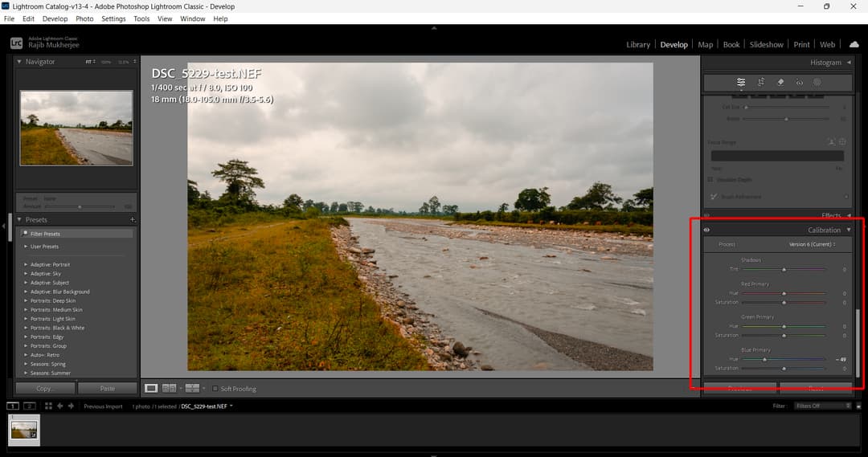868x457 pixels.
Task: Select the Healing eraser tool icon
Action: pos(780,82)
